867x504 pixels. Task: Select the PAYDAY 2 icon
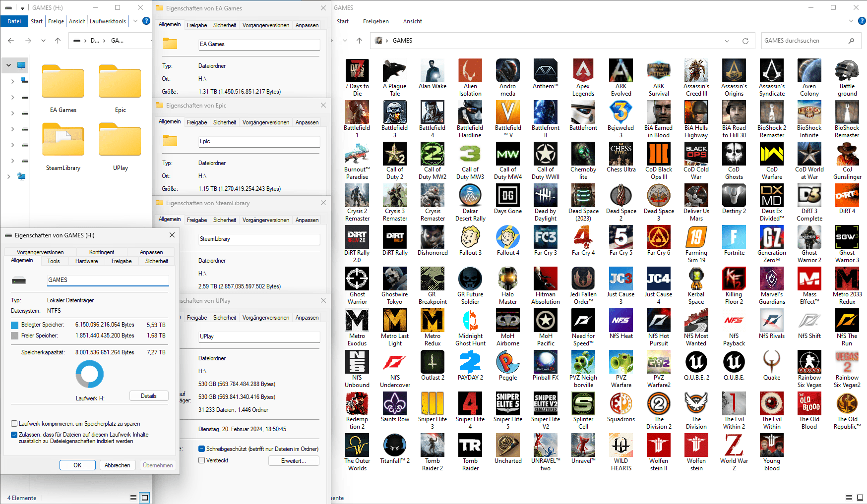(x=470, y=366)
